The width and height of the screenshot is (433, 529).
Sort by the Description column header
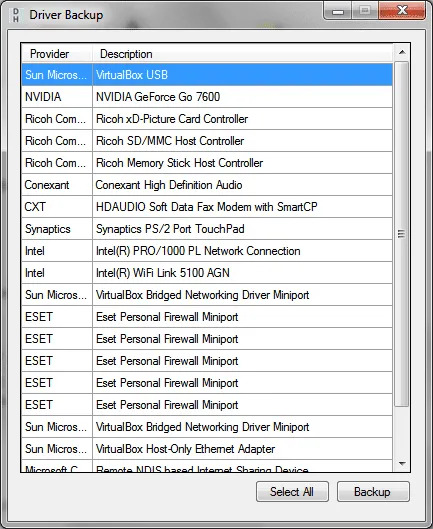pyautogui.click(x=242, y=54)
